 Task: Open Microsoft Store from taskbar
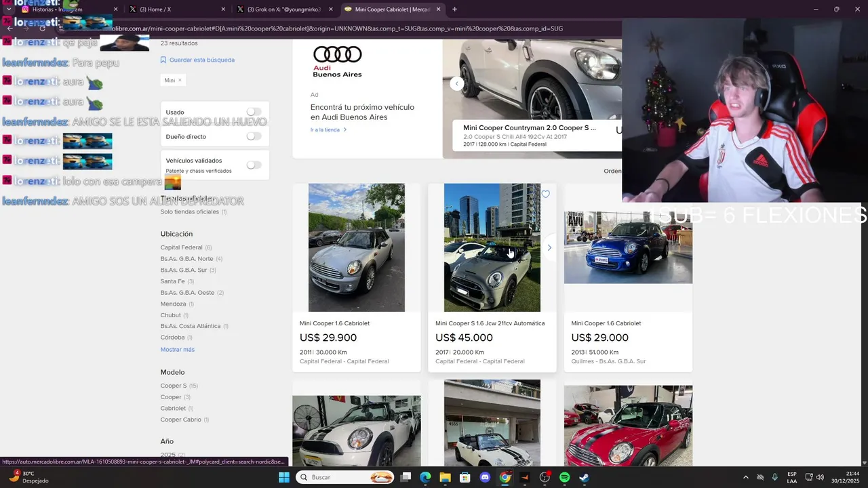pyautogui.click(x=465, y=477)
